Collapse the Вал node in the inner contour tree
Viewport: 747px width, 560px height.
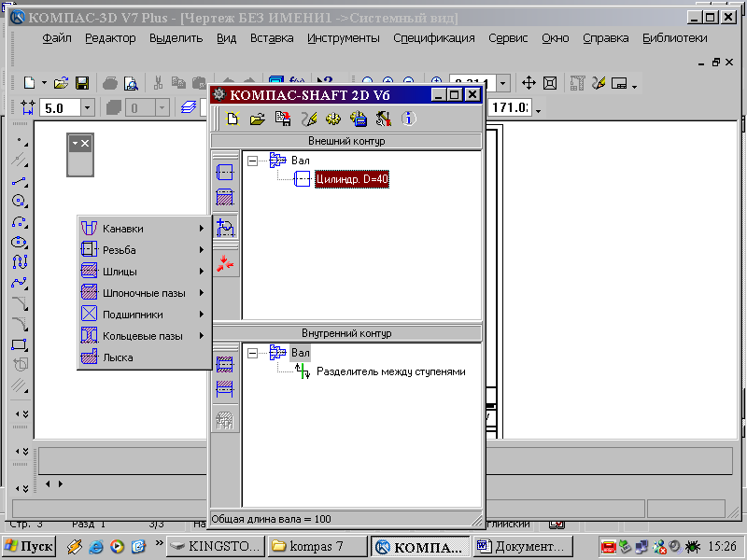click(x=252, y=353)
